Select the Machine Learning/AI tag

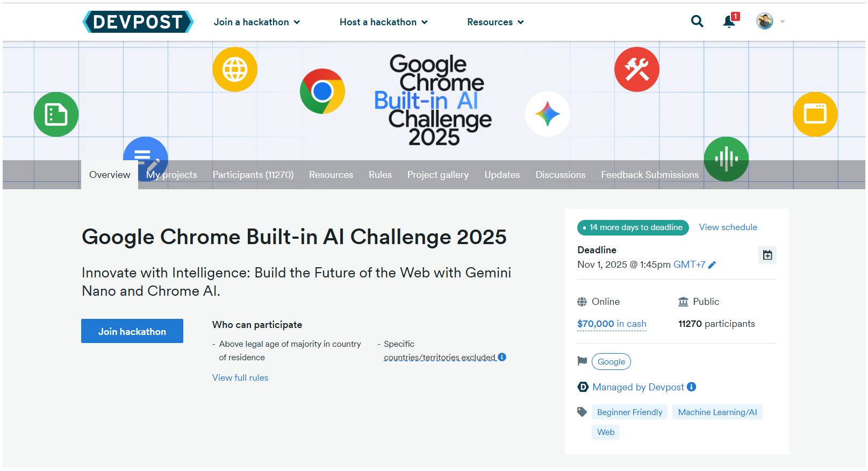click(x=717, y=412)
